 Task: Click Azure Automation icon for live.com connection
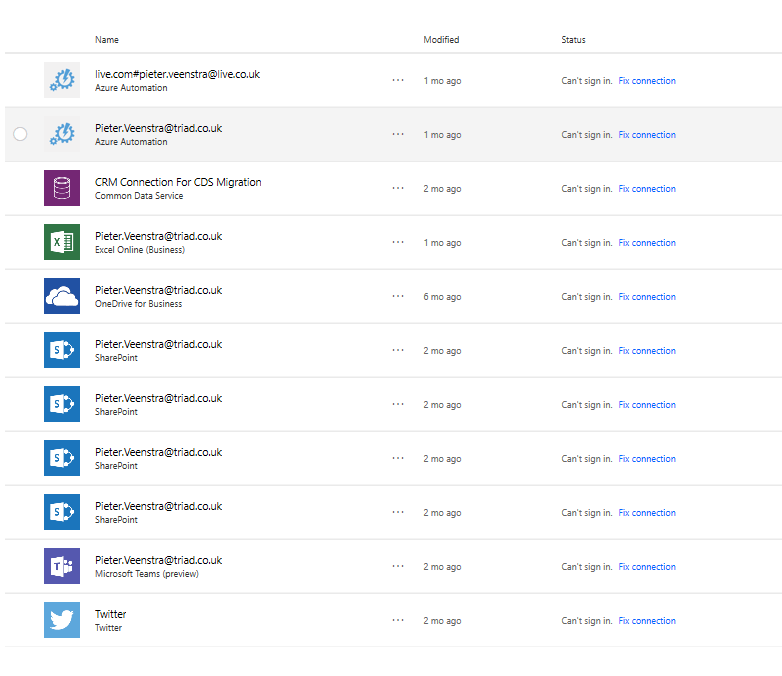(x=62, y=80)
